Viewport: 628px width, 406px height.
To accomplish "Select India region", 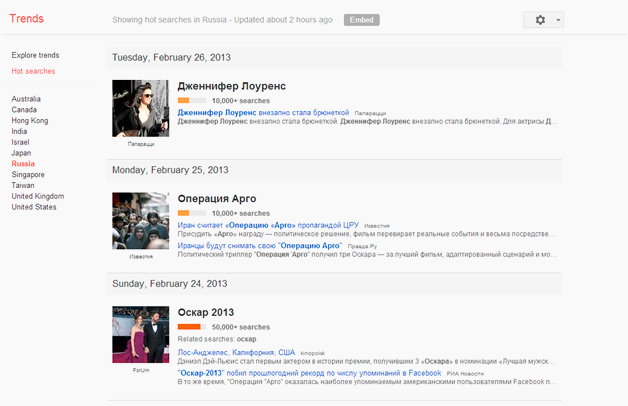I will click(19, 131).
